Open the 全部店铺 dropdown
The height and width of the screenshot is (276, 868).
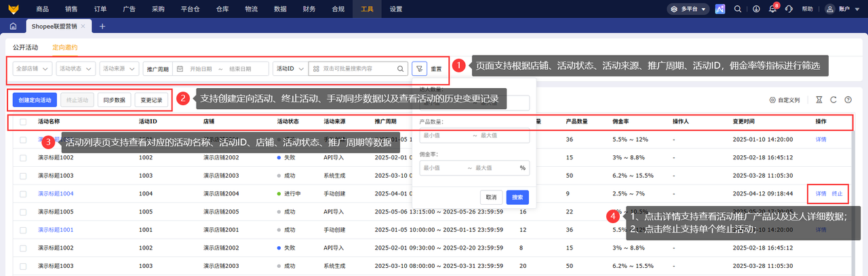coord(33,68)
